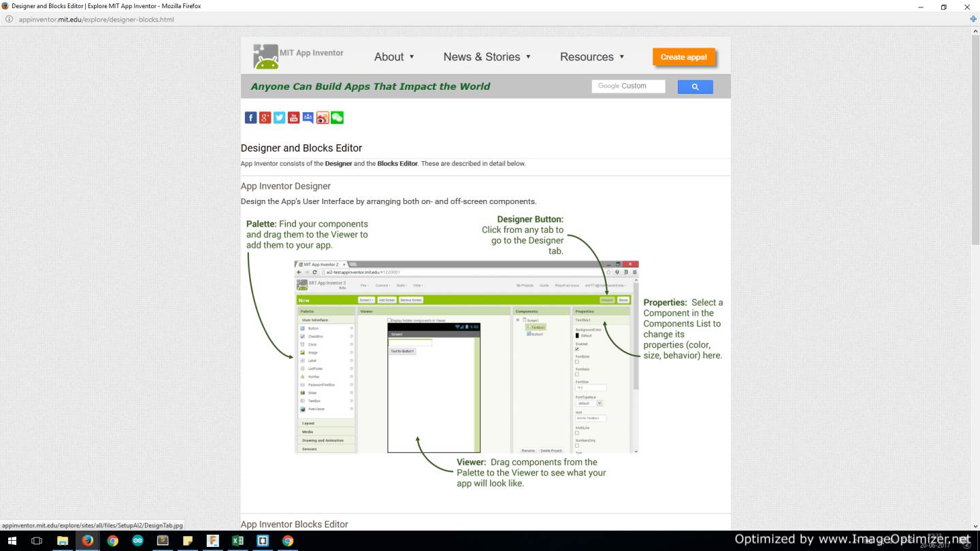Click the YouTube social icon

click(293, 118)
